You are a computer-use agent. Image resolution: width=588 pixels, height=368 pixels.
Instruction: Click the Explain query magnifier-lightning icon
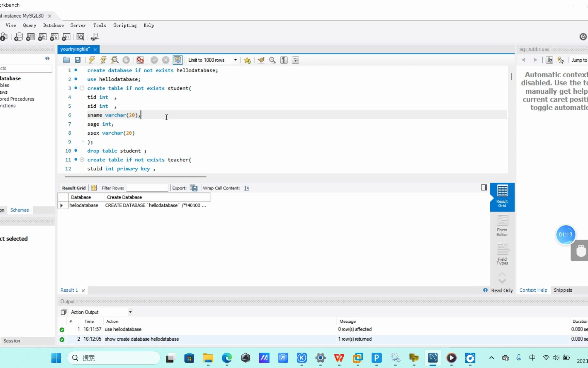(115, 60)
